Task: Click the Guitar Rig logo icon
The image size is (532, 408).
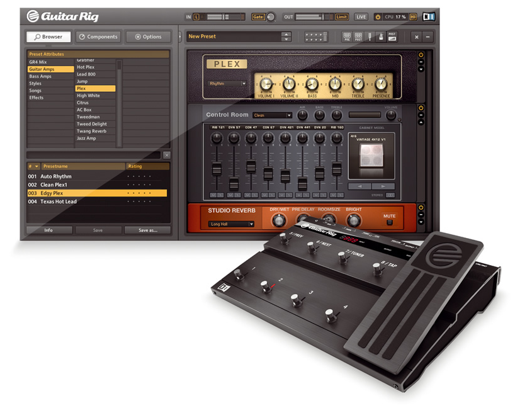Action: 33,16
